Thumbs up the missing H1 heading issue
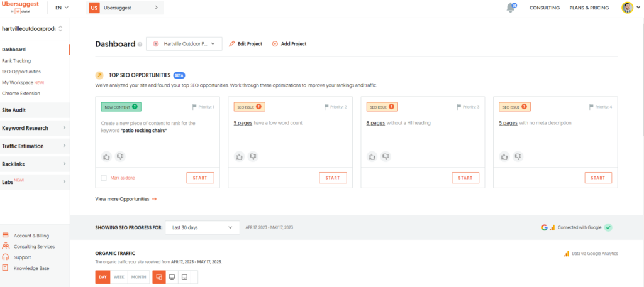 pyautogui.click(x=372, y=156)
